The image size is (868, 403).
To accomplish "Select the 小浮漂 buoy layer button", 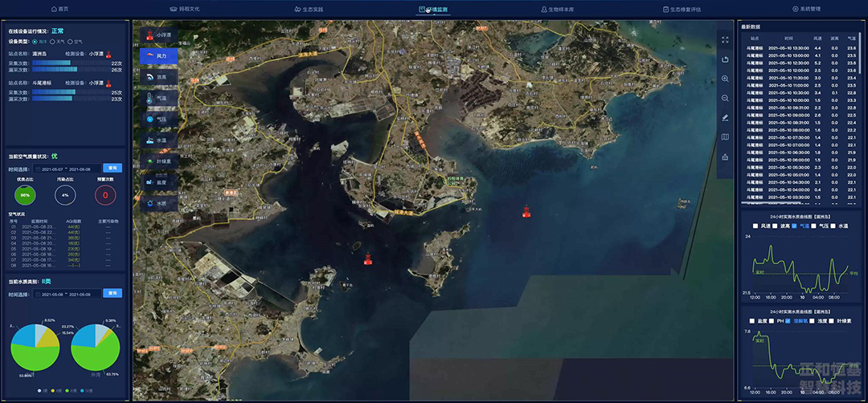I will pyautogui.click(x=158, y=35).
